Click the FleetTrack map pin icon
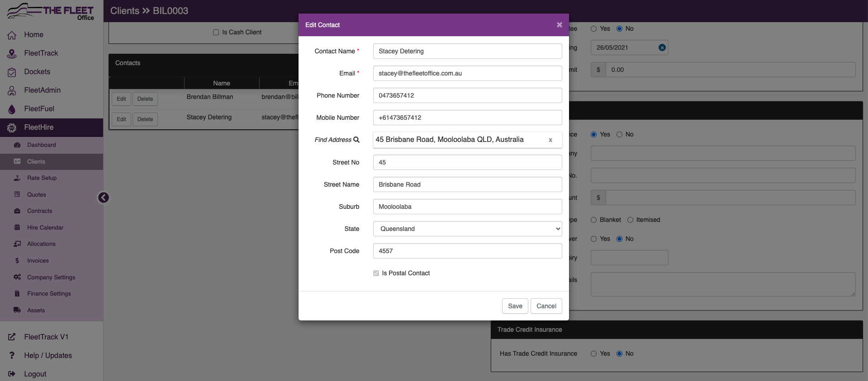The image size is (868, 381). click(12, 53)
